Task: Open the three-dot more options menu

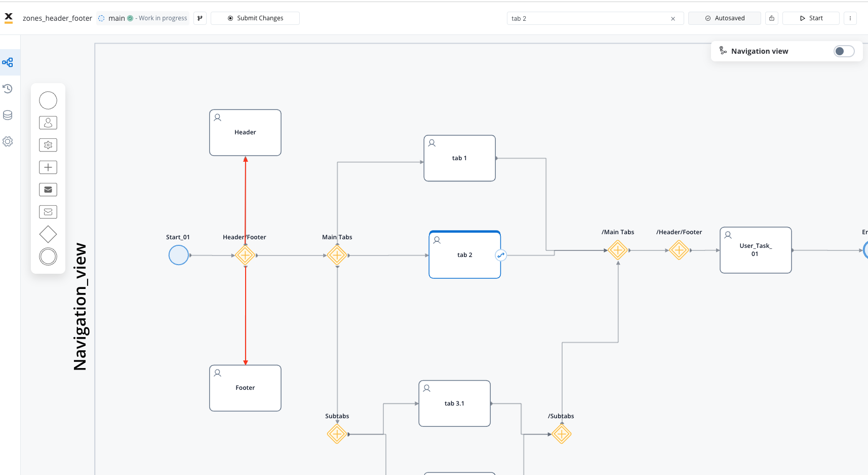Action: point(850,18)
